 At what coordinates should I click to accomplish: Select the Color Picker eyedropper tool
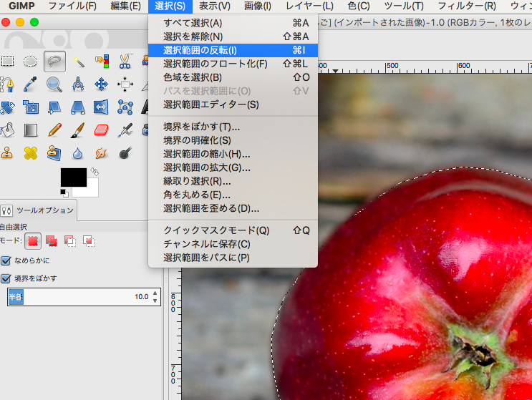[x=31, y=84]
